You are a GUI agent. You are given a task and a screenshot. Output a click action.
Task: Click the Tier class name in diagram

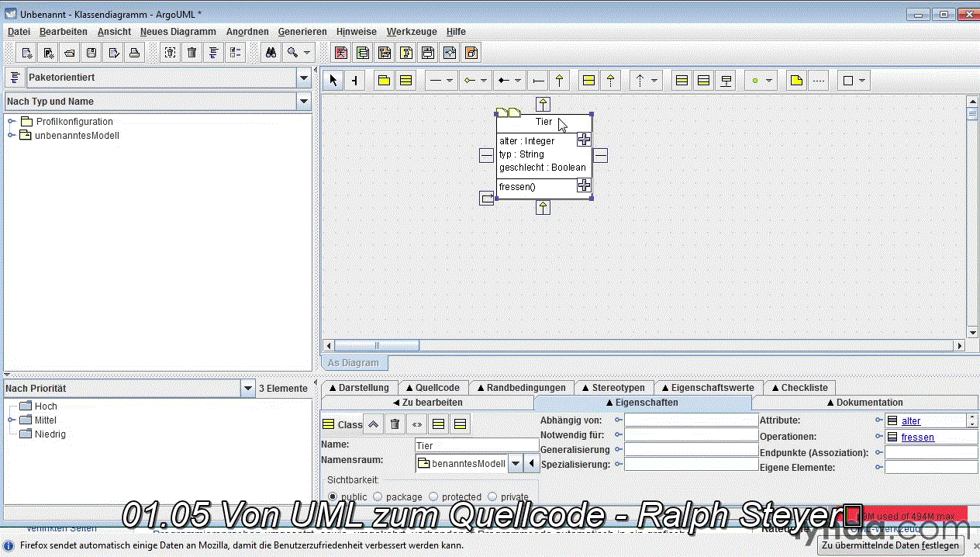click(543, 122)
